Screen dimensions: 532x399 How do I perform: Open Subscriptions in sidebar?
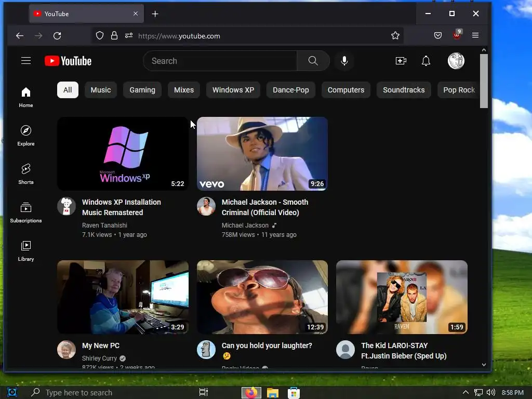(26, 212)
